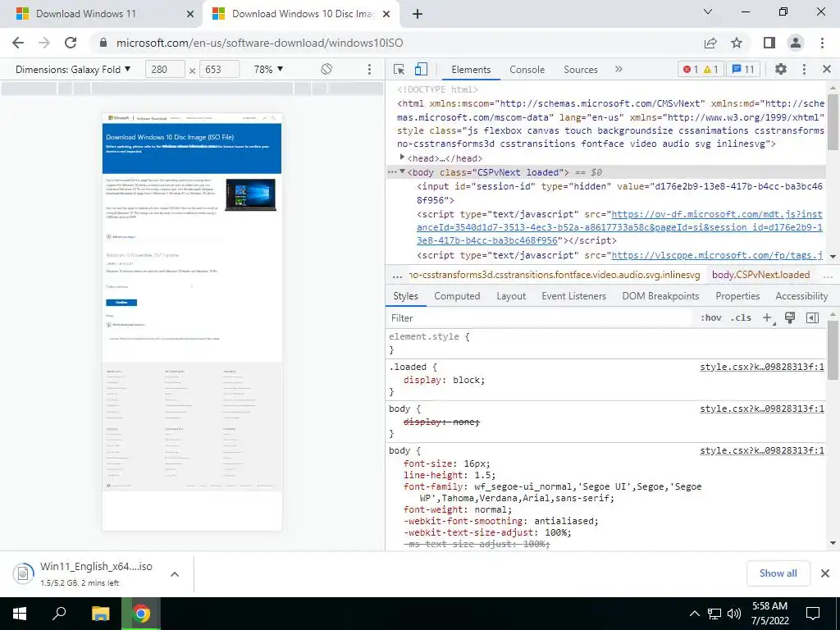
Task: Toggle the device toolbar icon
Action: (421, 69)
